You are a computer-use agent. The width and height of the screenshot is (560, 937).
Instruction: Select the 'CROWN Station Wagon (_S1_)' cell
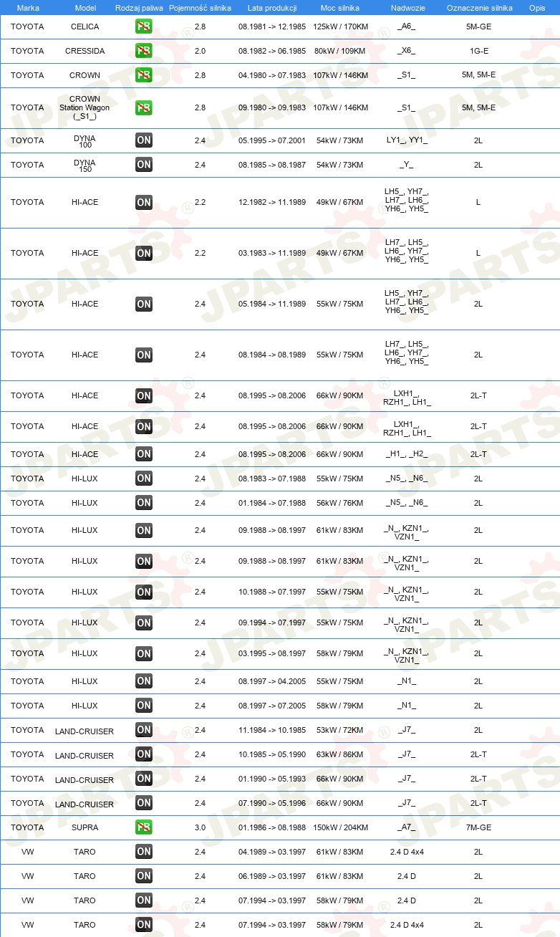[x=85, y=107]
